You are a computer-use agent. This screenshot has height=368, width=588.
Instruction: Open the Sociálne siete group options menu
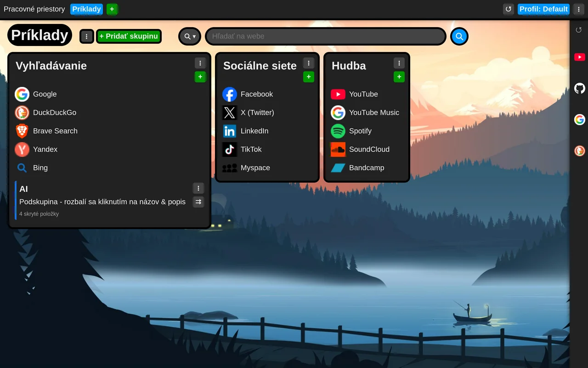pyautogui.click(x=309, y=63)
